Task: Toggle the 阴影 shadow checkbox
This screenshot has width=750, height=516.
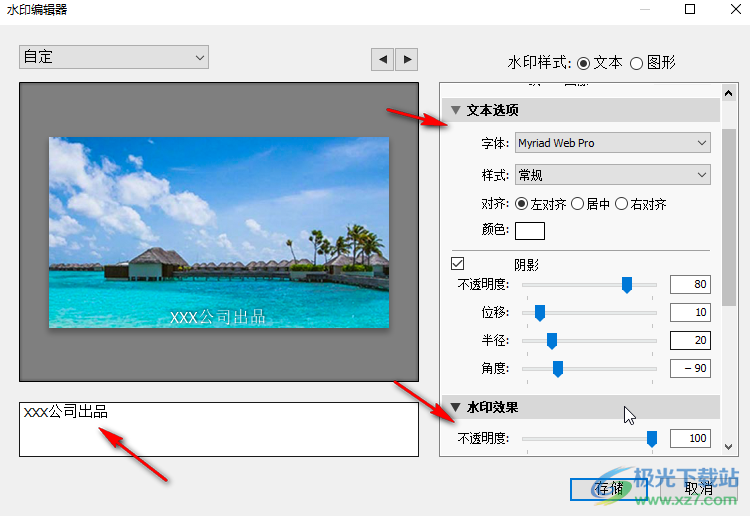Action: 458,263
